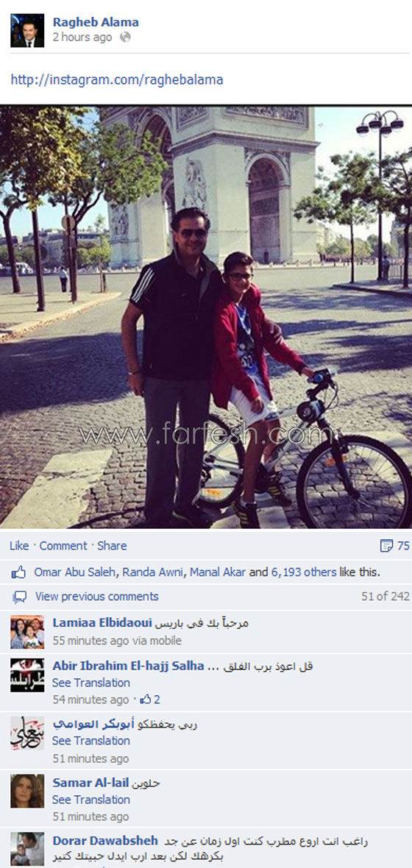Open Samar Al-lail's avatar picture
Image resolution: width=412 pixels, height=868 pixels.
coord(27,791)
